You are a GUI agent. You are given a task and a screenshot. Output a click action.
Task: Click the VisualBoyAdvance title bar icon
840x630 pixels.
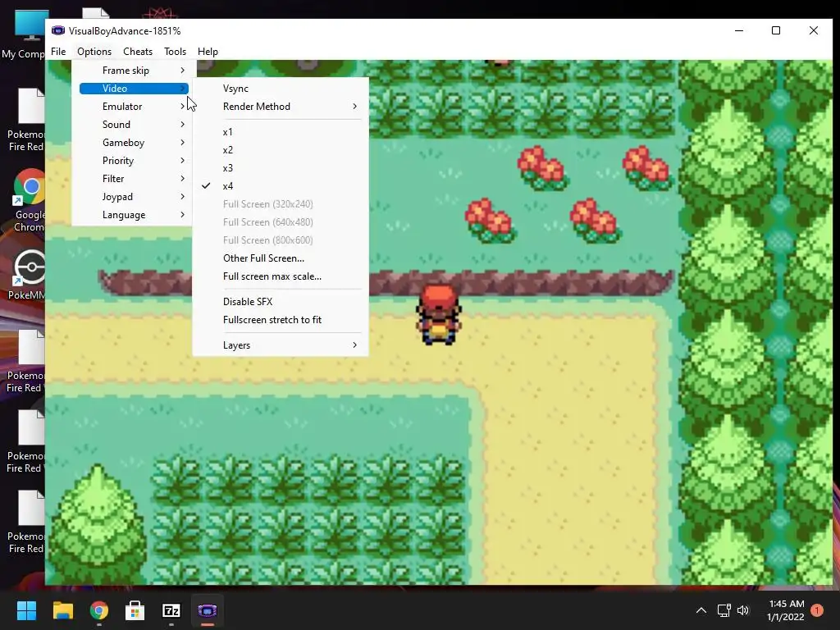click(58, 30)
